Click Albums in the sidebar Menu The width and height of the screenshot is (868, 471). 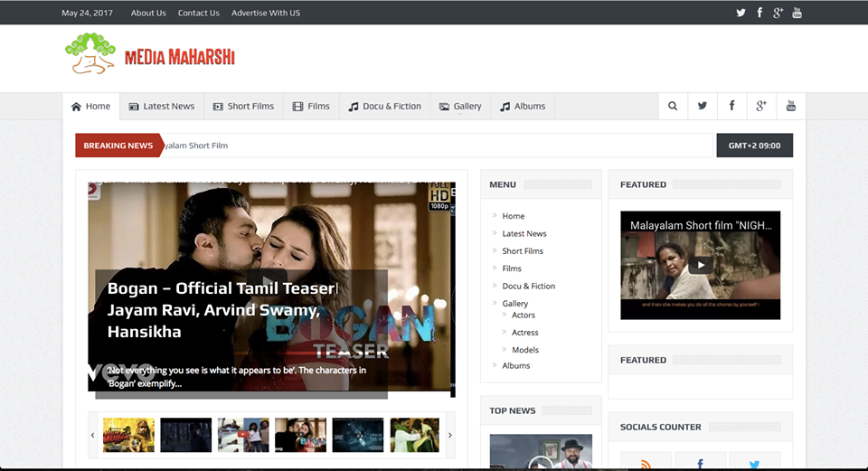516,366
